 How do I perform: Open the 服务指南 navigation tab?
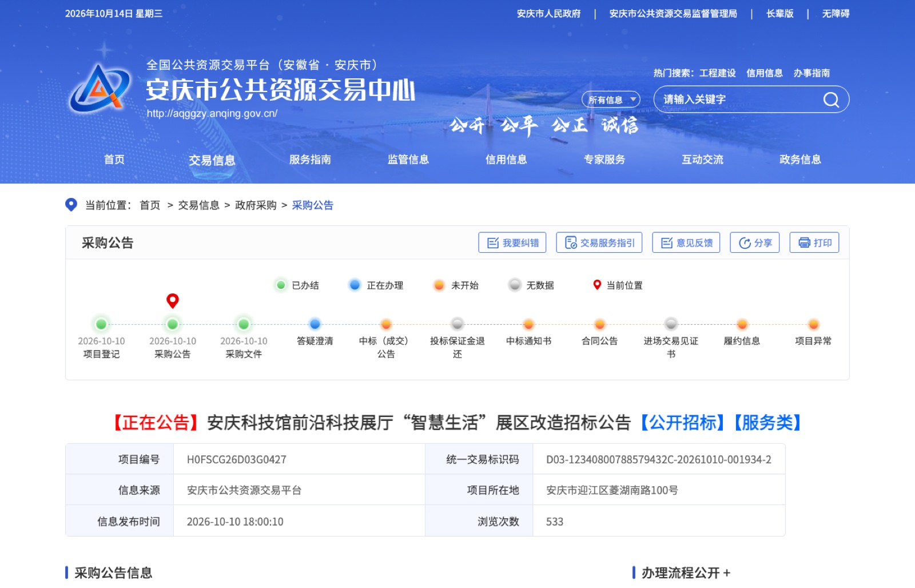click(x=310, y=160)
